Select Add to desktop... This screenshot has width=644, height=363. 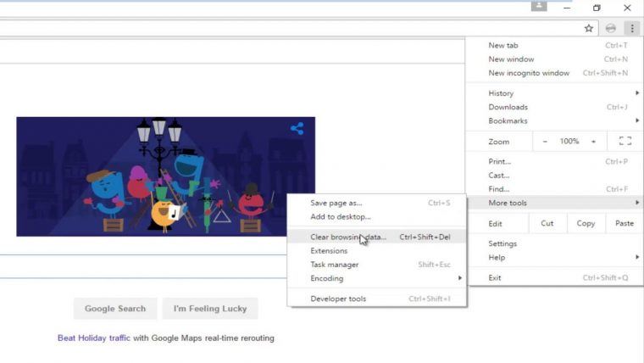pos(377,216)
